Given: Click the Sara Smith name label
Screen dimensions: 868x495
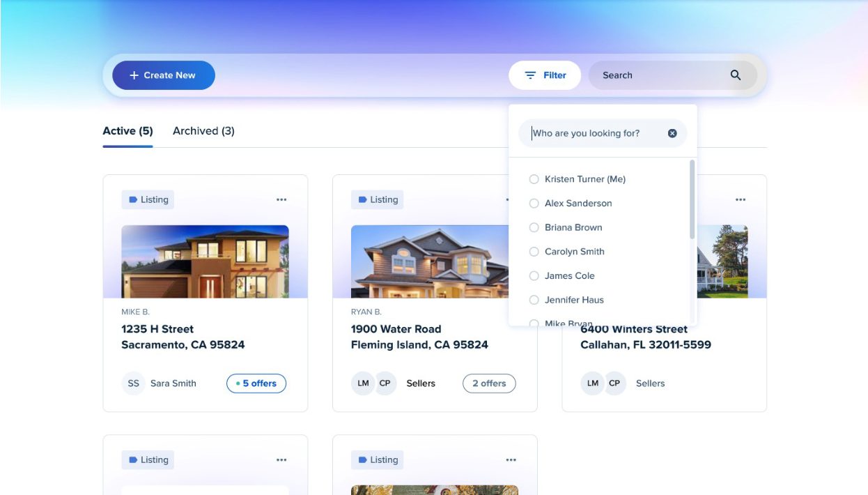Looking at the screenshot, I should pos(173,383).
